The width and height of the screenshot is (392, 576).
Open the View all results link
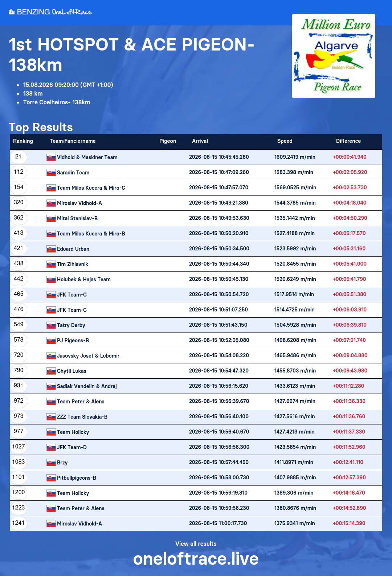click(196, 544)
